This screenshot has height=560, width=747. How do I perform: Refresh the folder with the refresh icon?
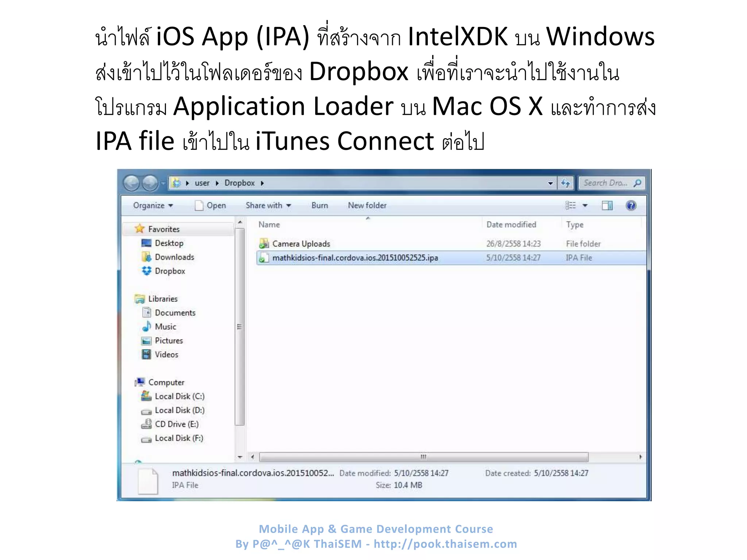pos(566,183)
